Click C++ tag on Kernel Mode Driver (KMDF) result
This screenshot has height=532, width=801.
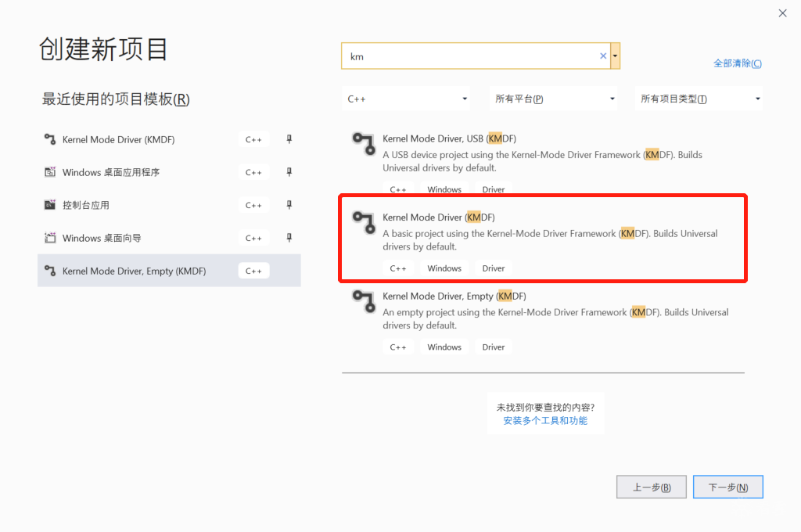pos(398,268)
